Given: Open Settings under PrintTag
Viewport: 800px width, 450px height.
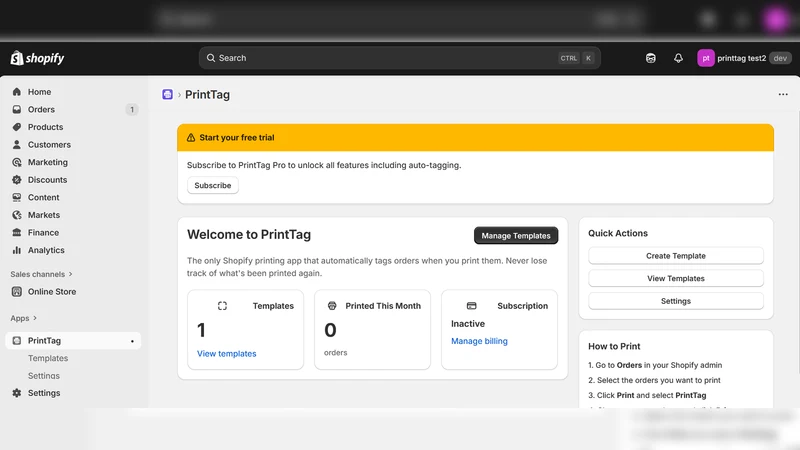Looking at the screenshot, I should click(44, 376).
